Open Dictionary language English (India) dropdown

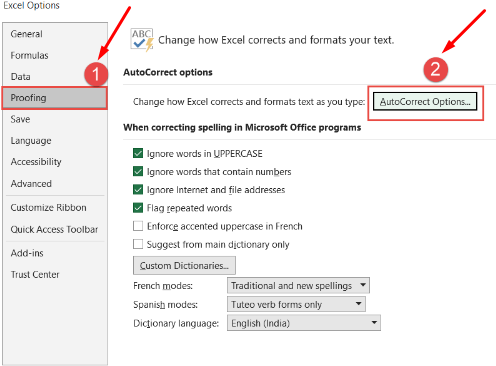304,323
